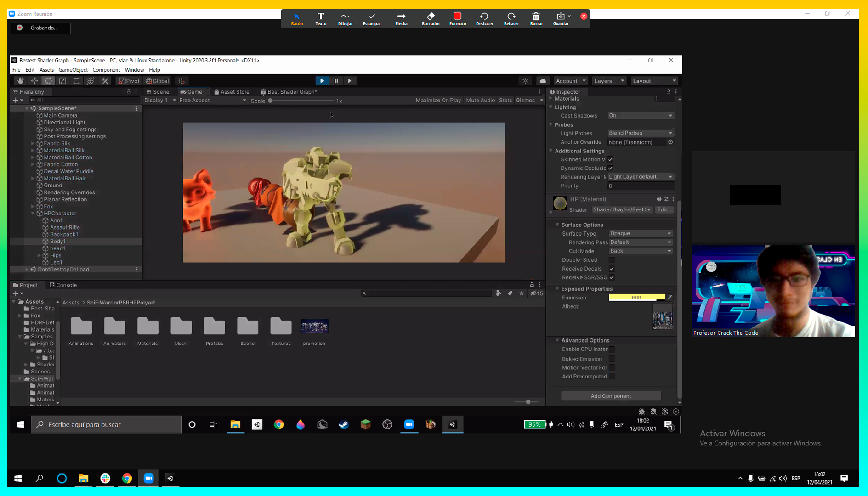Enable the Baked Emission checkbox
This screenshot has width=868, height=496.
[612, 359]
